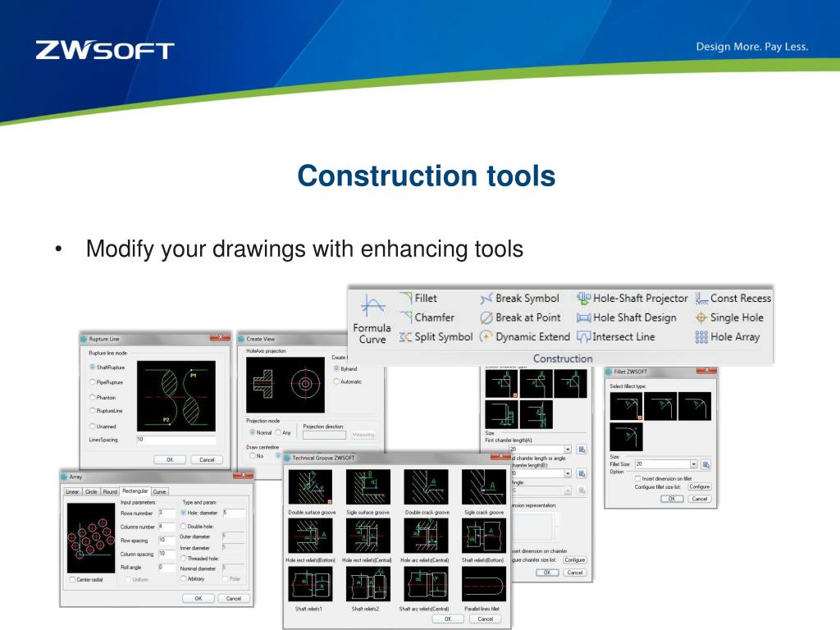This screenshot has height=630, width=840.
Task: Select ShaftRupture radio in Rupture Line
Action: click(93, 367)
